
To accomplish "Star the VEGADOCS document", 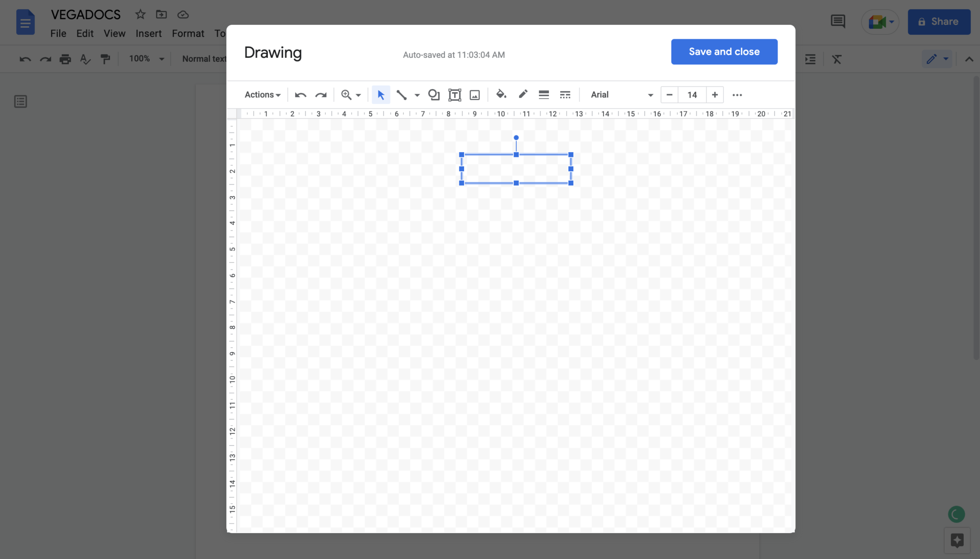I will pyautogui.click(x=140, y=14).
